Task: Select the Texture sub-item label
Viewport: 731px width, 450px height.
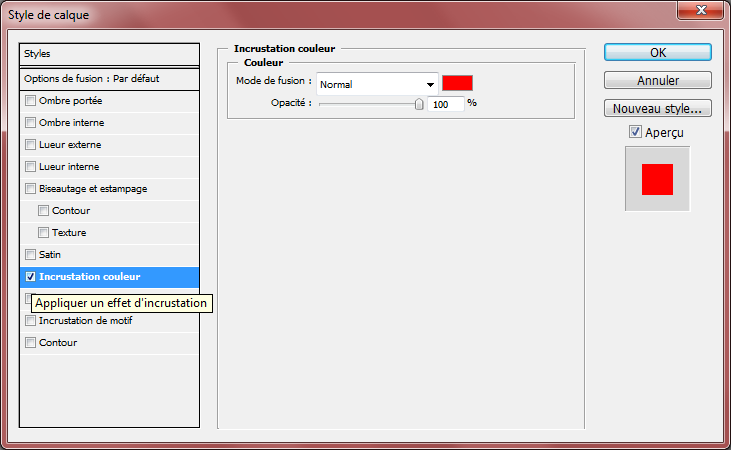Action: pyautogui.click(x=69, y=233)
